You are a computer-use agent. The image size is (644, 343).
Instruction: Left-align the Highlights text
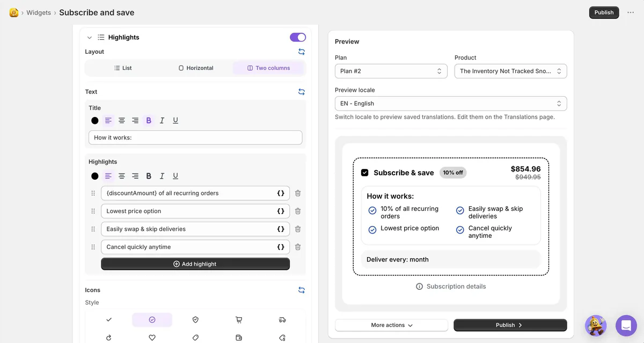(x=108, y=176)
